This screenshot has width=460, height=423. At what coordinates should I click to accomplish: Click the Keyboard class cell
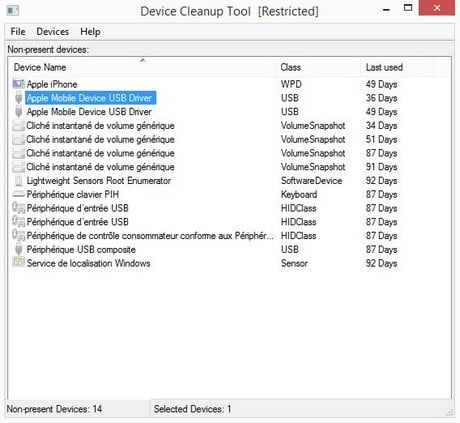coord(299,194)
